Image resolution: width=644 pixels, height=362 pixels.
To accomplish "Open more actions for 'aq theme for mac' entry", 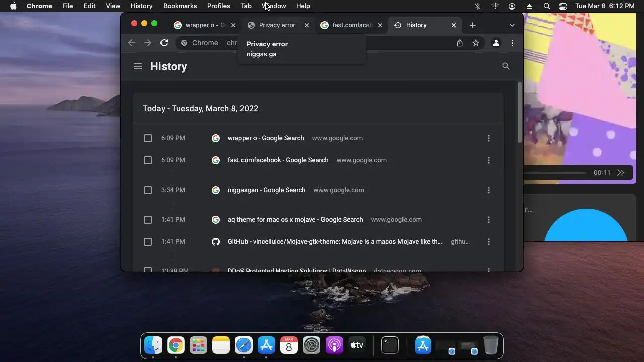I will (488, 220).
